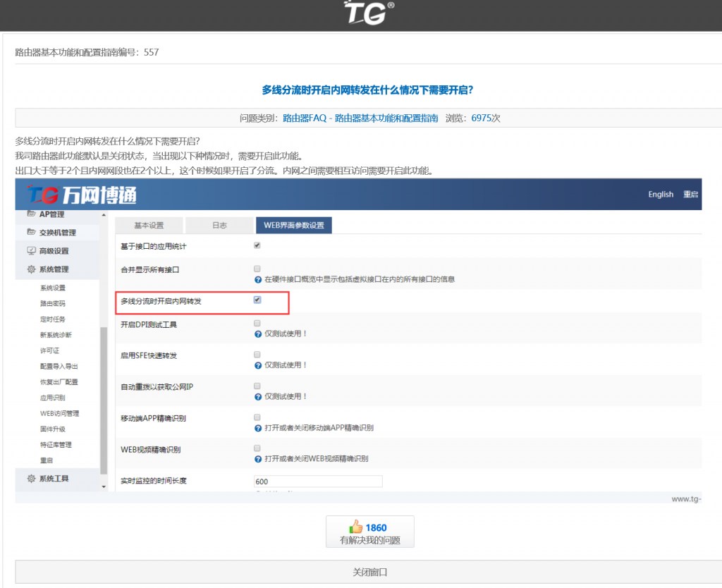Viewport: 722px width, 588px height.
Task: Click the 系统管理 gear icon
Action: (31, 269)
